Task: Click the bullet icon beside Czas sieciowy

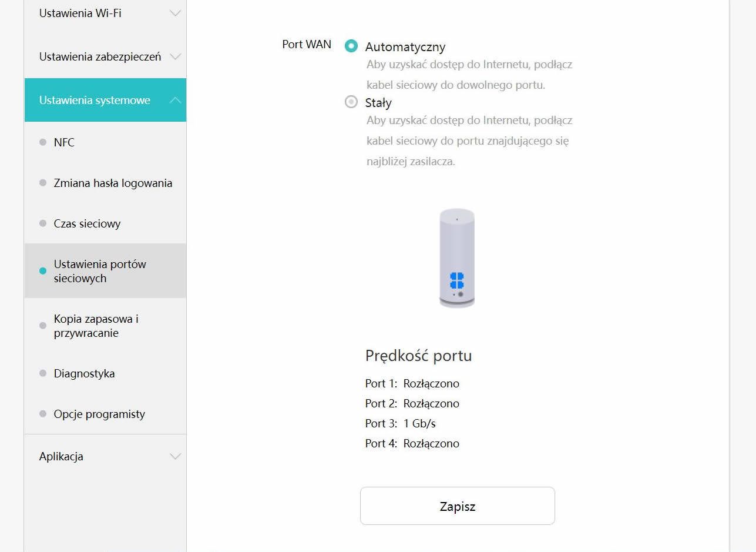Action: [x=42, y=223]
